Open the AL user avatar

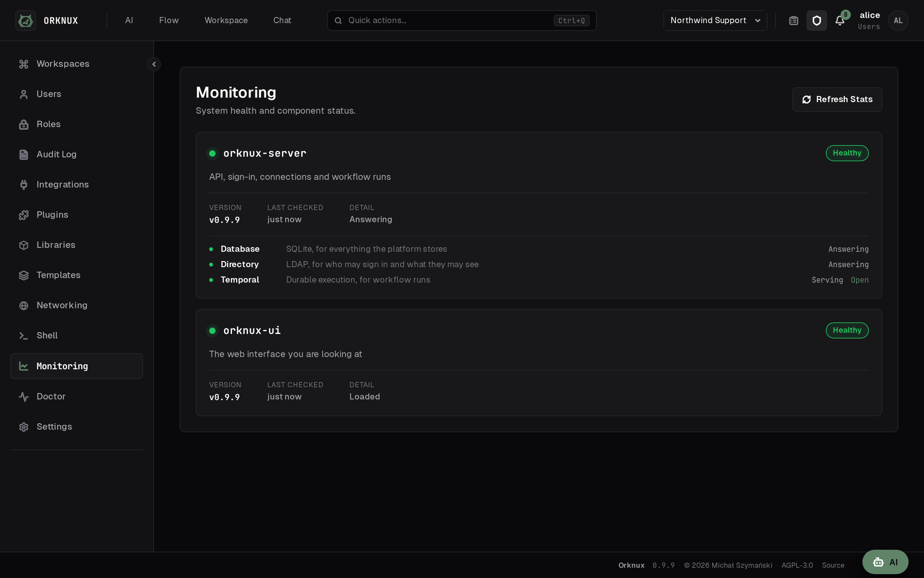point(898,20)
